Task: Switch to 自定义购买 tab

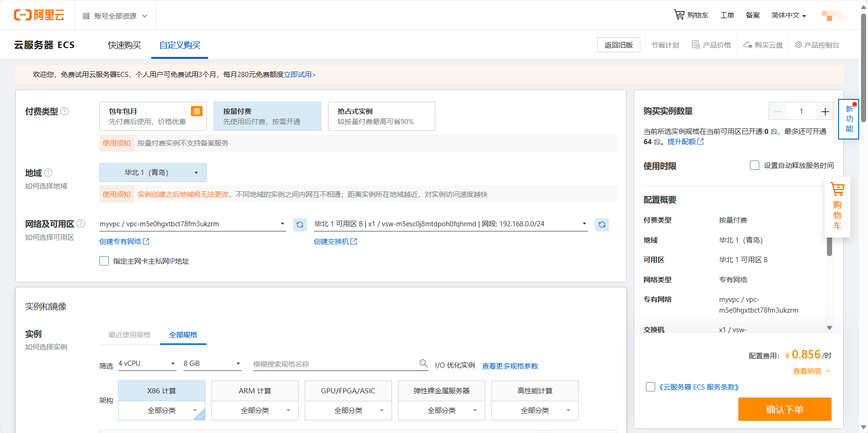Action: click(x=180, y=45)
